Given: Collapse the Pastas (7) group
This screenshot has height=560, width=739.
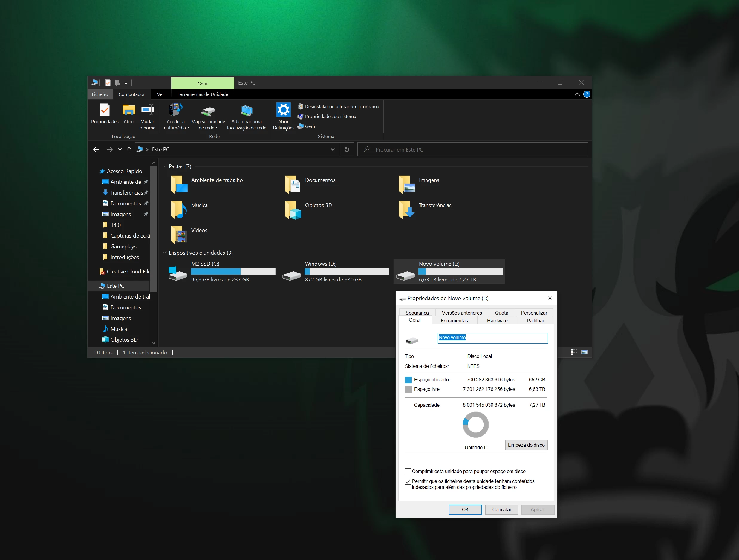Looking at the screenshot, I should (164, 166).
